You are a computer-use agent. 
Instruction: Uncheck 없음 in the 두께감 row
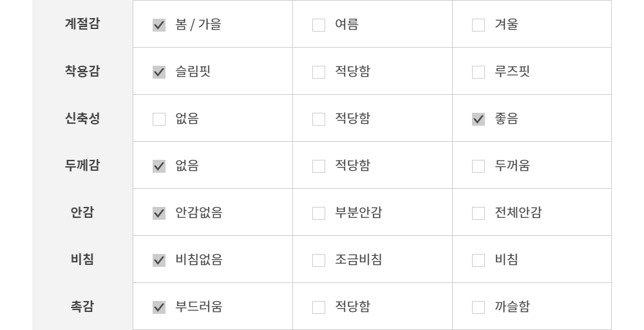159,167
